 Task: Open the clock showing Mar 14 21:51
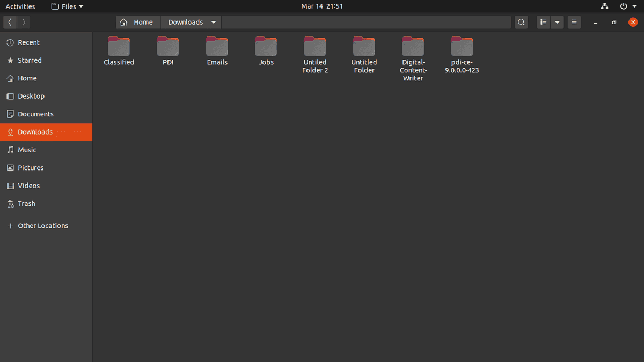(322, 6)
